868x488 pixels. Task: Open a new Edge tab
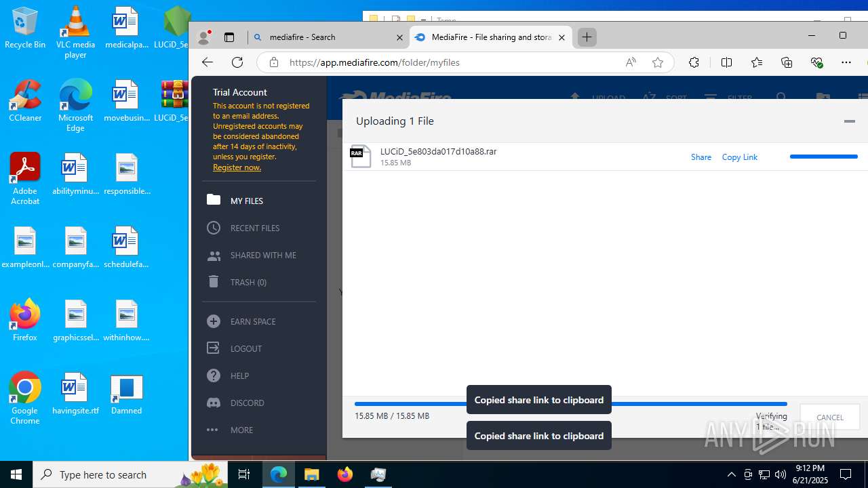[587, 37]
